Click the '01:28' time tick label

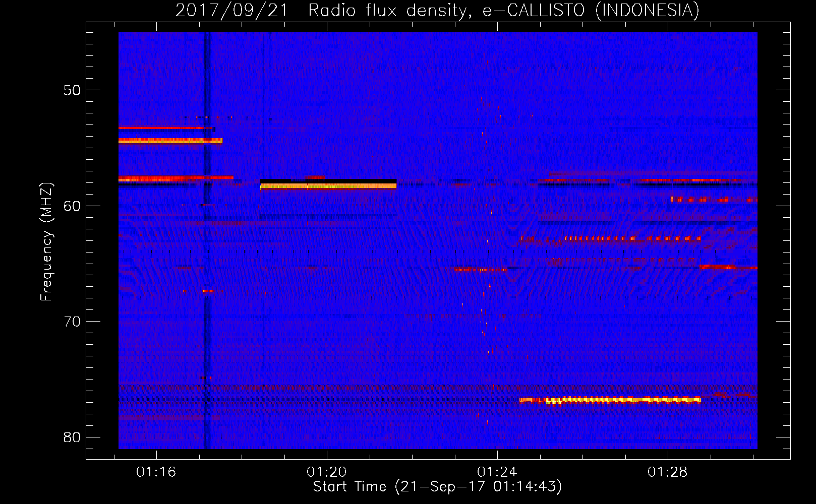[x=668, y=472]
